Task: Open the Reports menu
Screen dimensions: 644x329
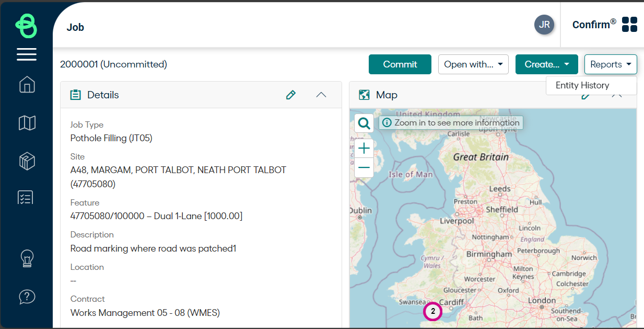Action: point(610,64)
